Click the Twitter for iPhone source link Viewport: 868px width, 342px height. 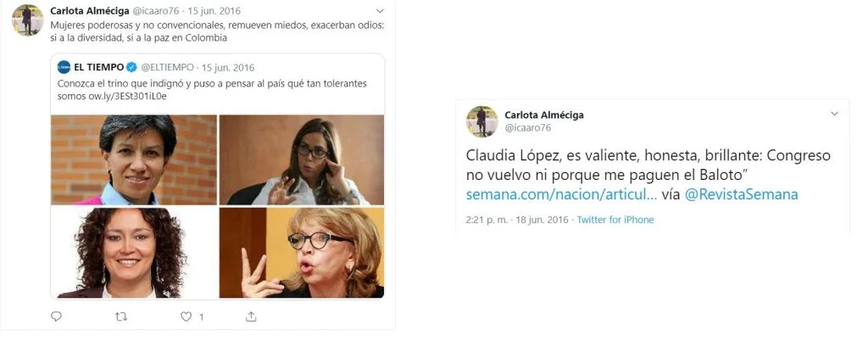pyautogui.click(x=615, y=220)
